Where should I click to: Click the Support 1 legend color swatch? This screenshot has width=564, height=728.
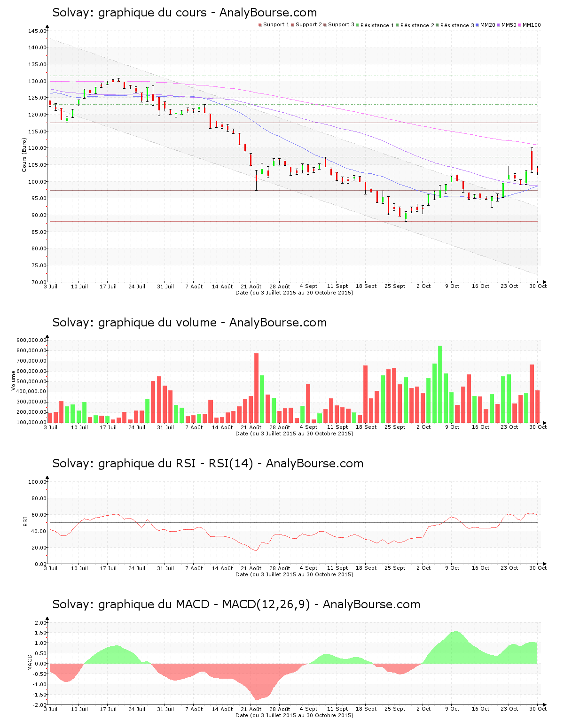(x=260, y=25)
